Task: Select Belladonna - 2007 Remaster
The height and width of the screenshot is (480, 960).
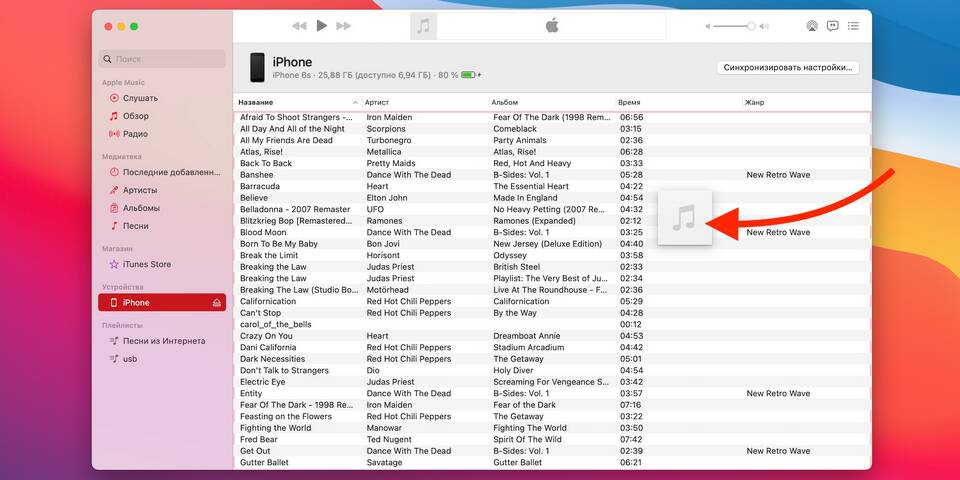Action: (x=294, y=209)
